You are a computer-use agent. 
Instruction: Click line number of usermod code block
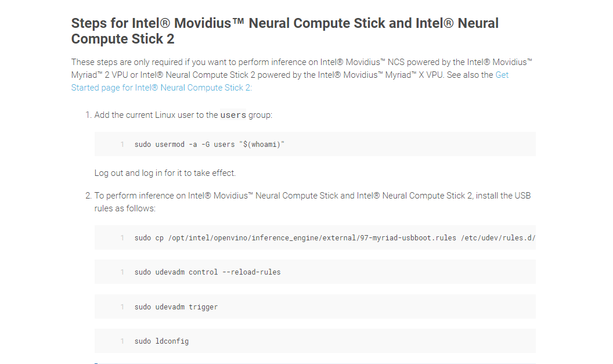pos(122,145)
